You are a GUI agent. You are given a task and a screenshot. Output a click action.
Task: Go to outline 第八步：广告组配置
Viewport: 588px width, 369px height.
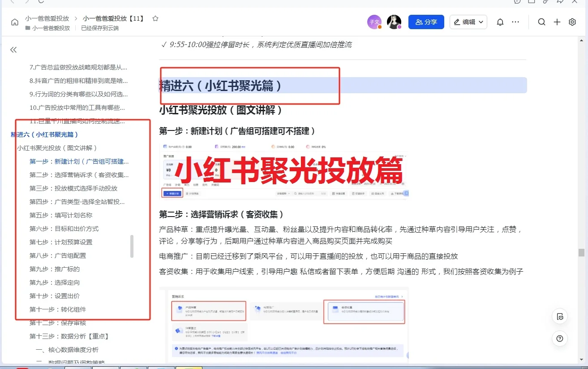(58, 256)
